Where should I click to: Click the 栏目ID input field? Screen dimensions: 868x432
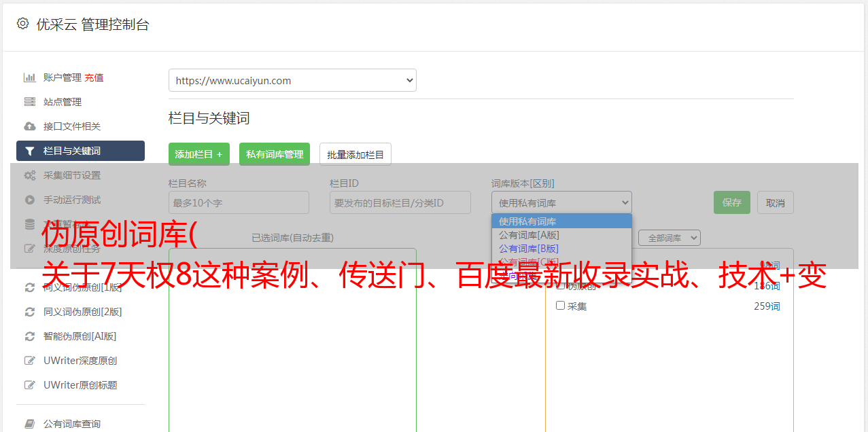[x=400, y=202]
